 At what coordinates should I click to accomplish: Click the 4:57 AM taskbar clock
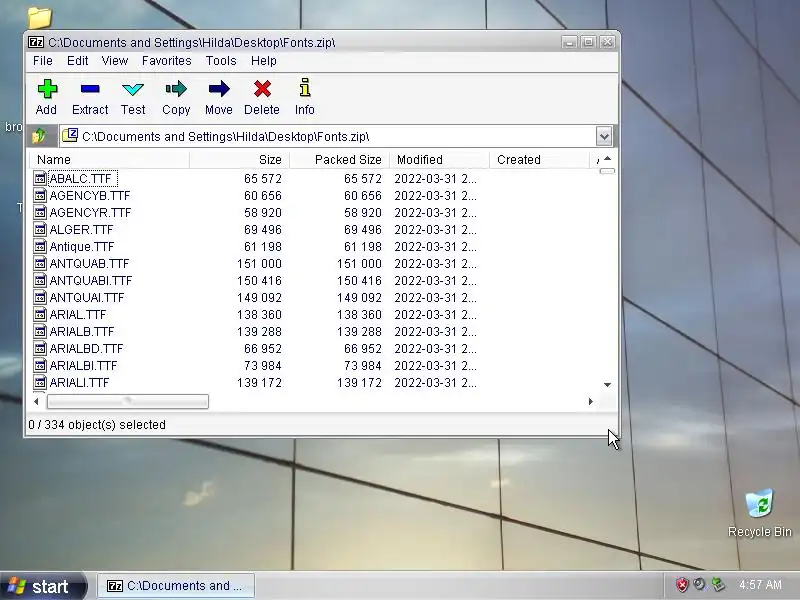click(x=760, y=585)
